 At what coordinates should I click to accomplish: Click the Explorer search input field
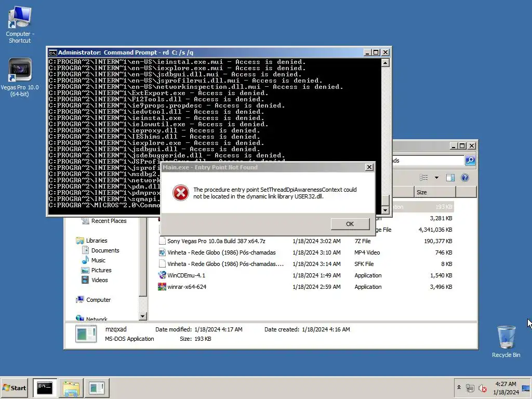428,160
